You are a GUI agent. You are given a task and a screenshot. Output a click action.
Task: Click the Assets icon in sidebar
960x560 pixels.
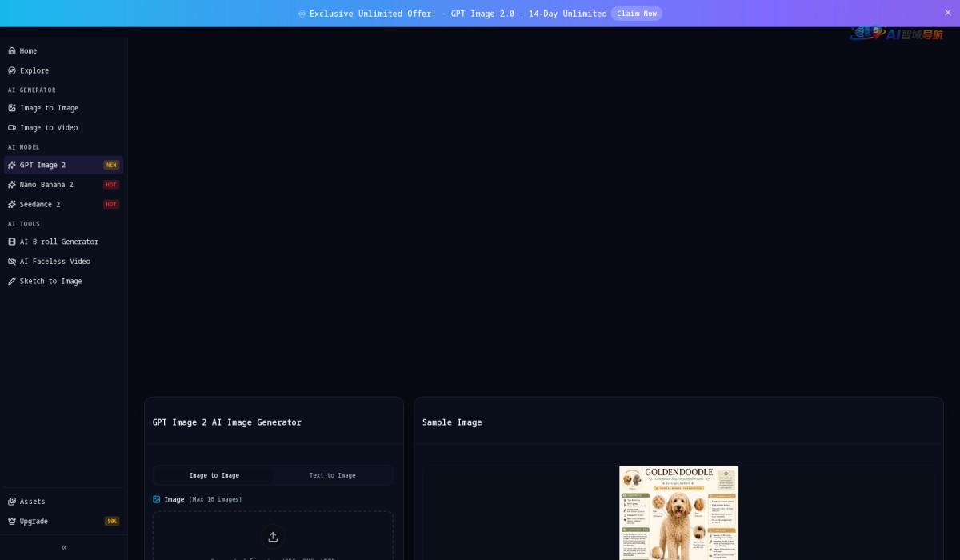(12, 502)
